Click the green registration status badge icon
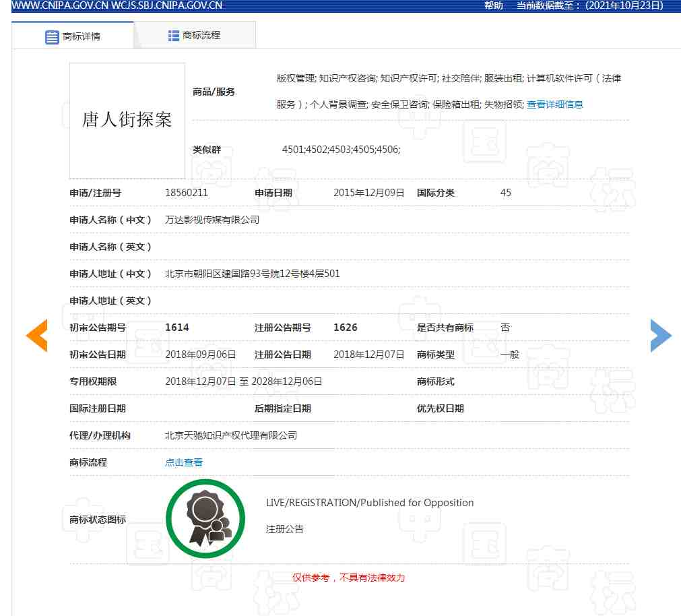 205,519
